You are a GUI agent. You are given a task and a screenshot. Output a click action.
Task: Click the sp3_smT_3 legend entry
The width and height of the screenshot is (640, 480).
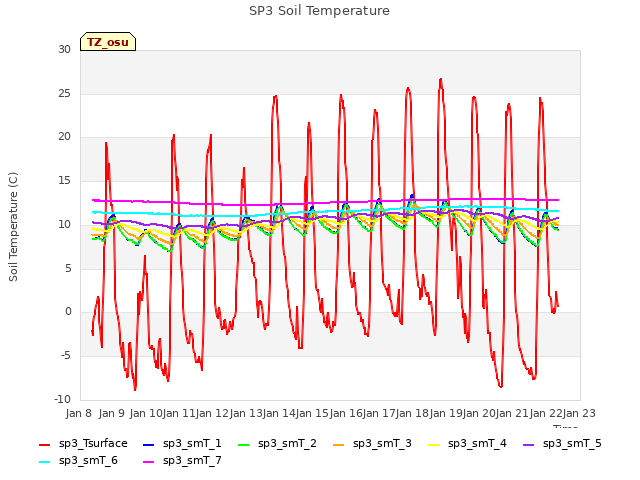pyautogui.click(x=373, y=443)
